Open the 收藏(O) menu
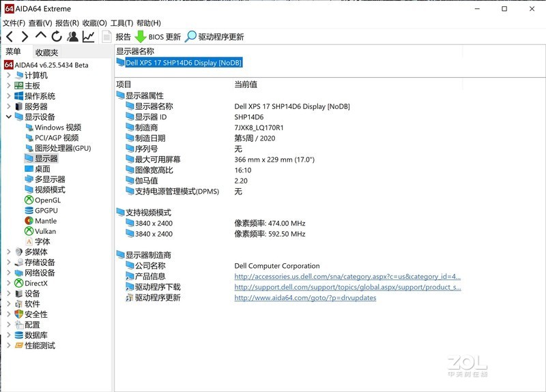The width and height of the screenshot is (546, 392). pyautogui.click(x=95, y=23)
